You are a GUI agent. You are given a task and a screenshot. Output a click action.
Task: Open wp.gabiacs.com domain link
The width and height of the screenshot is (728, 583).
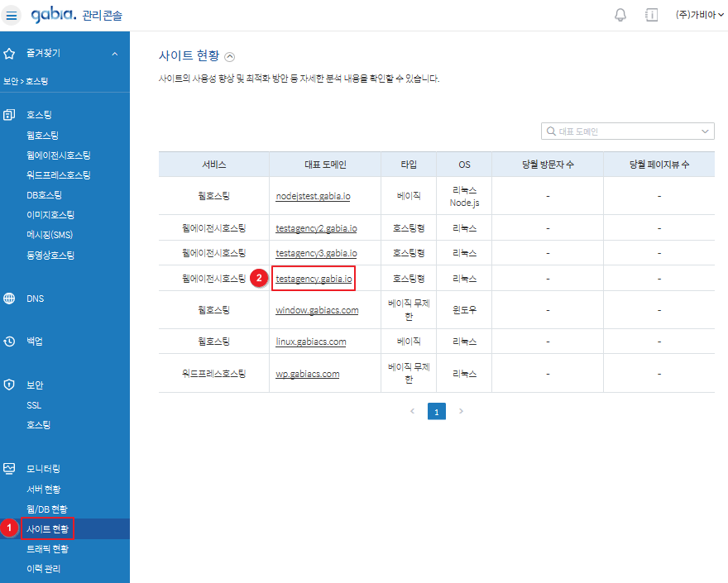(x=308, y=374)
